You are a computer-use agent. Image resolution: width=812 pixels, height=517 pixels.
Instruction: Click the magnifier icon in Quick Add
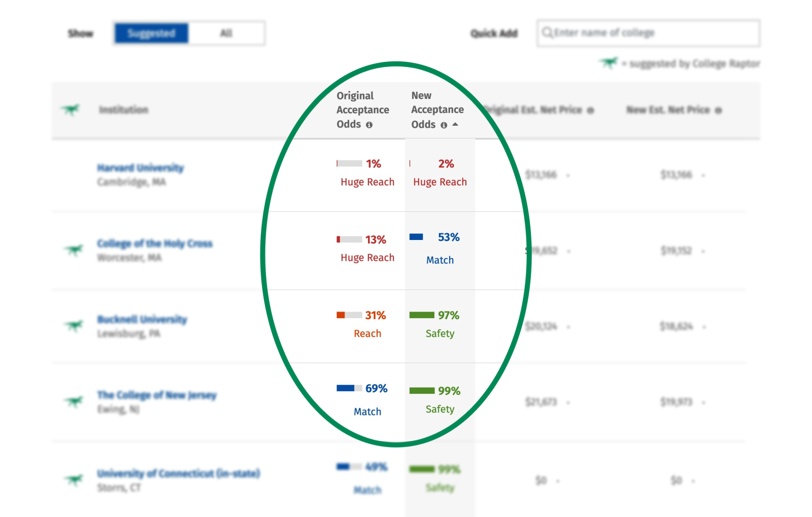coord(547,33)
